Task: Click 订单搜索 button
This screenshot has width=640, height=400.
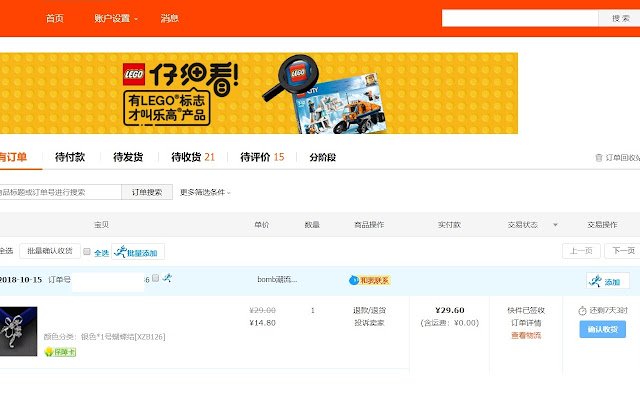Action: (147, 192)
